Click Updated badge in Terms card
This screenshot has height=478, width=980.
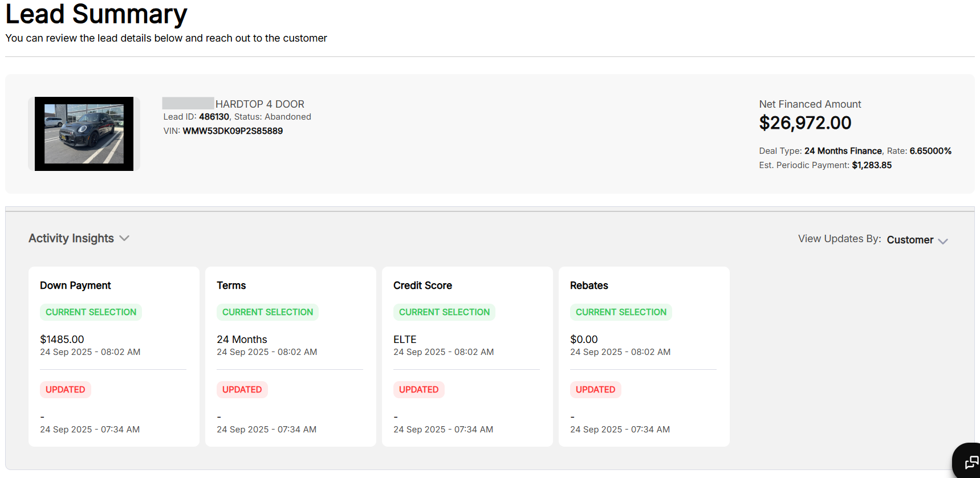point(242,390)
